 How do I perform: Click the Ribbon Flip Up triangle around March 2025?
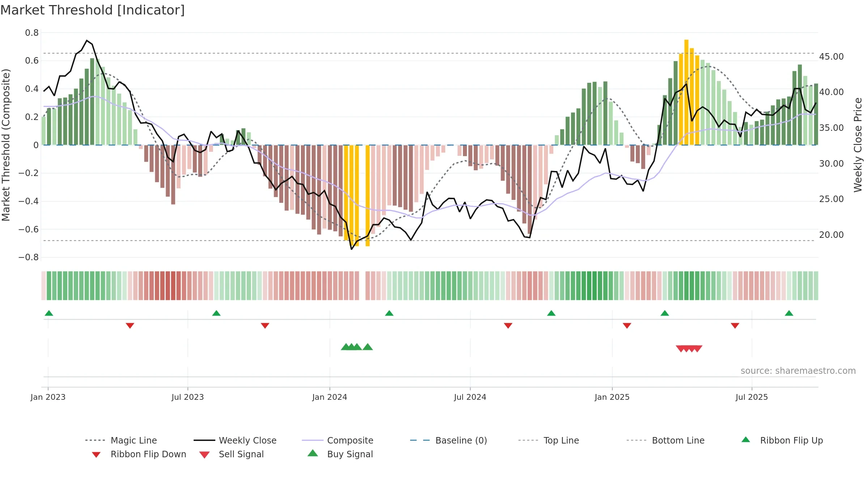(665, 313)
